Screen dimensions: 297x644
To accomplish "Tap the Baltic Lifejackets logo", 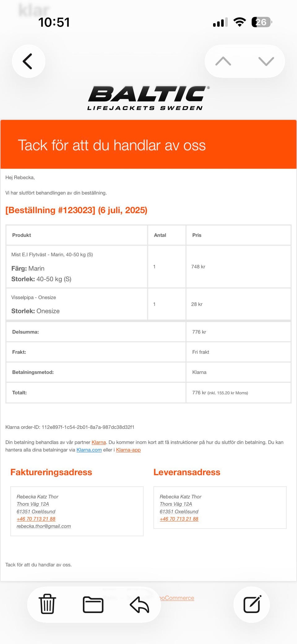I will (x=148, y=98).
